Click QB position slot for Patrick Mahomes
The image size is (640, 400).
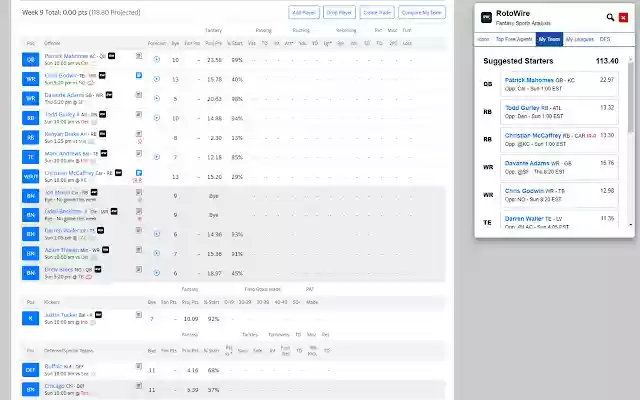[x=31, y=60]
